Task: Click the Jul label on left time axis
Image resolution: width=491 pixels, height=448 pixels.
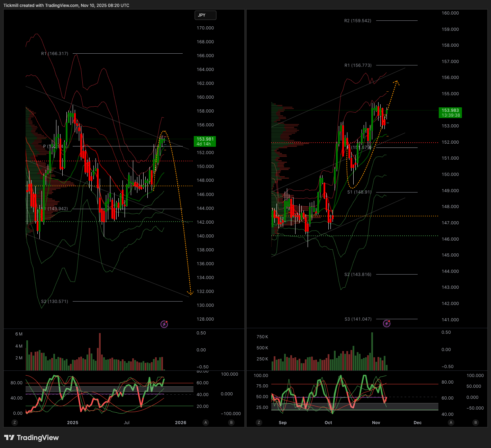Action: [127, 423]
